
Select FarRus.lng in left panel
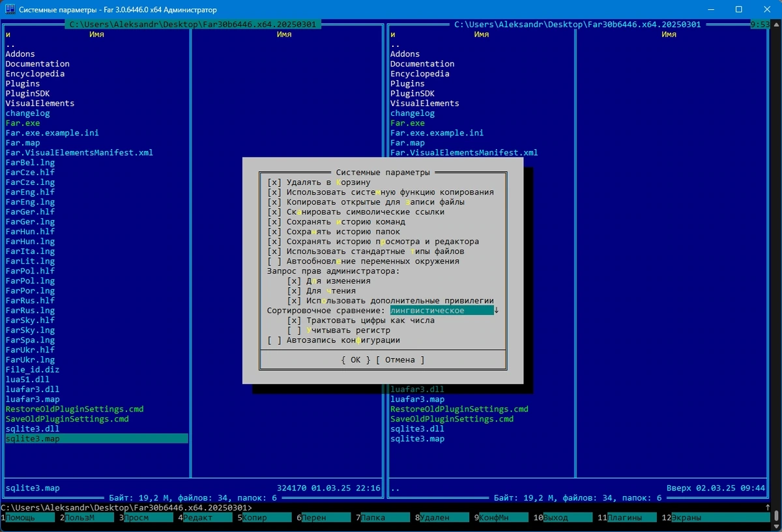click(x=30, y=311)
